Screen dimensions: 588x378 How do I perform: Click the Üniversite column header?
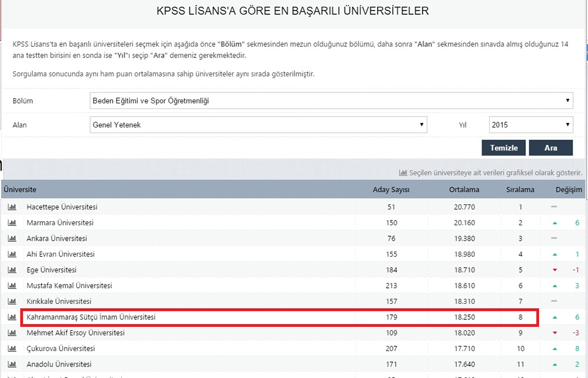click(20, 190)
